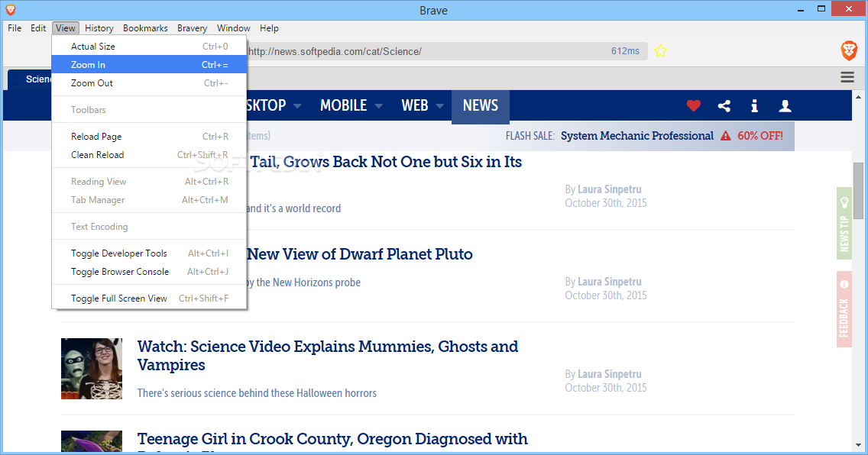Screen dimensions: 868x455
Task: Click Halloween horrors article description text
Action: [257, 393]
